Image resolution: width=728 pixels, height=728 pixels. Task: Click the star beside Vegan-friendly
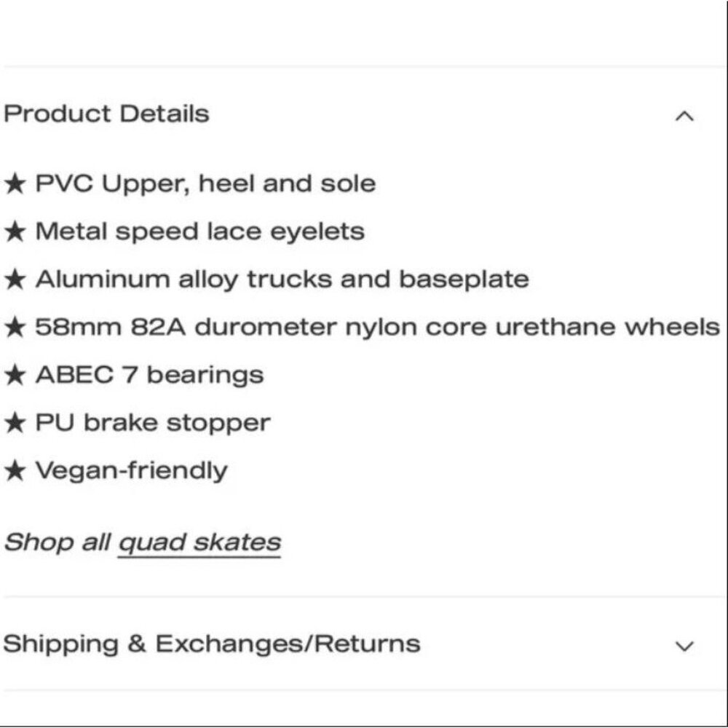(15, 472)
